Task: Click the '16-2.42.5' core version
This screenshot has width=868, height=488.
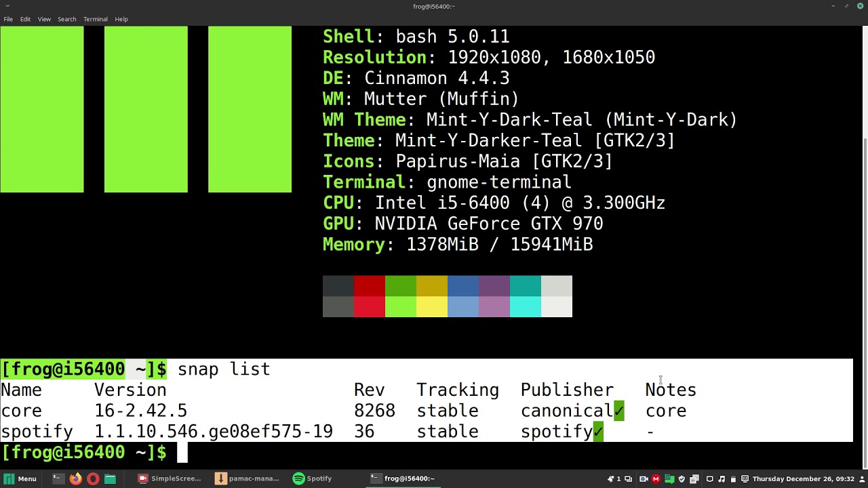Action: [140, 411]
